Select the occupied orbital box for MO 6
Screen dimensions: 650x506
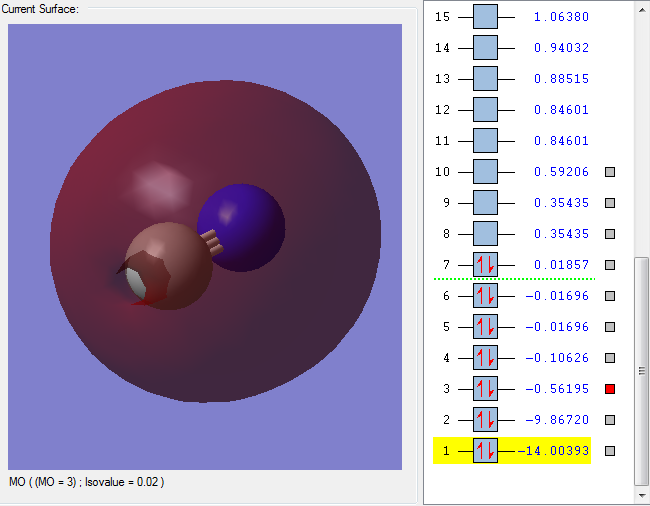[x=485, y=296]
